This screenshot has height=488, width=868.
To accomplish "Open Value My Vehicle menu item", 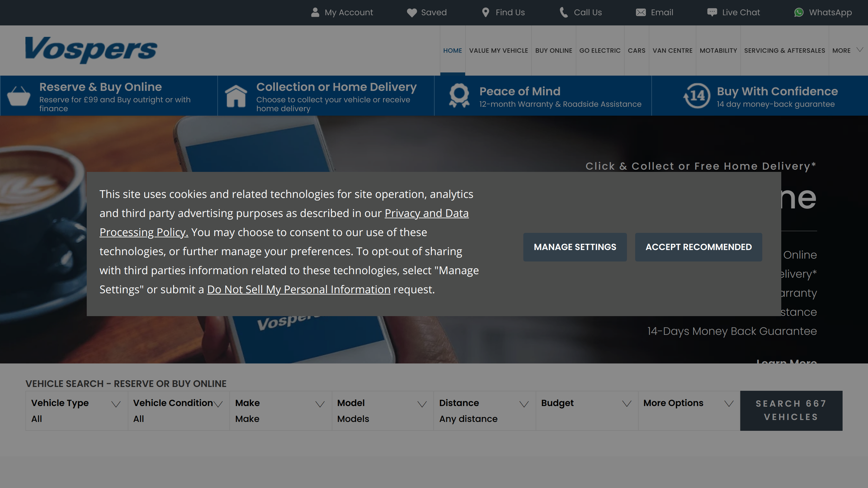I will point(498,51).
